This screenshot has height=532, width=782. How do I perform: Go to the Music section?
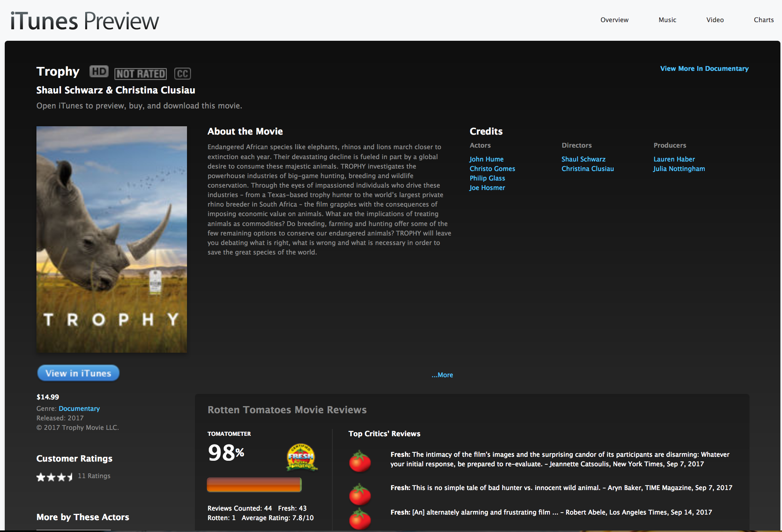coord(667,20)
